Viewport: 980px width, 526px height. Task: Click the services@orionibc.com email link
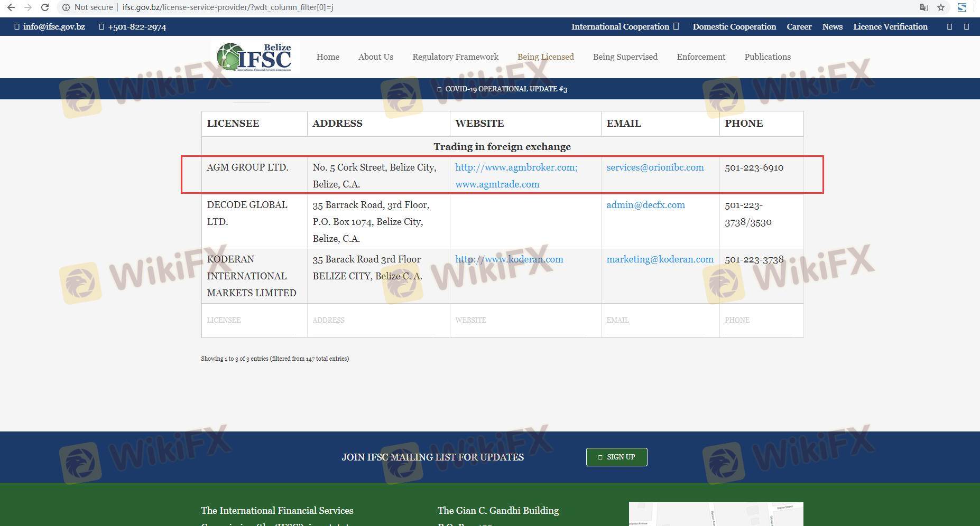(655, 167)
